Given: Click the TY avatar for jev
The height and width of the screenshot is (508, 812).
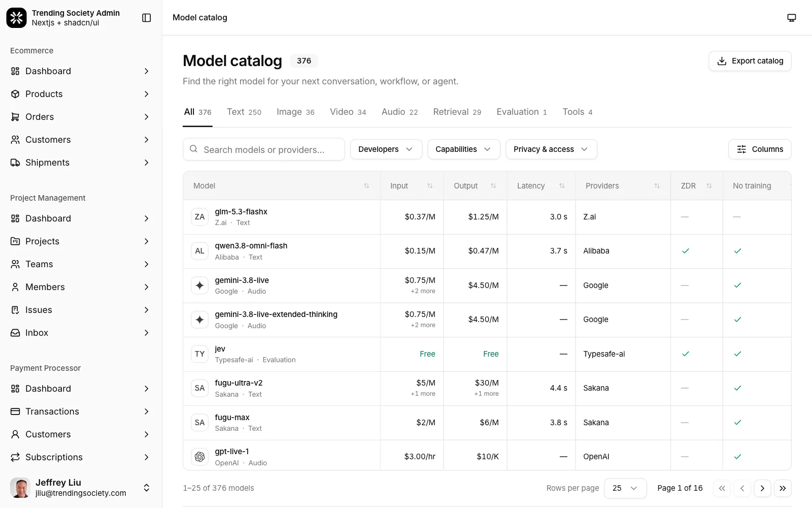Looking at the screenshot, I should point(199,354).
